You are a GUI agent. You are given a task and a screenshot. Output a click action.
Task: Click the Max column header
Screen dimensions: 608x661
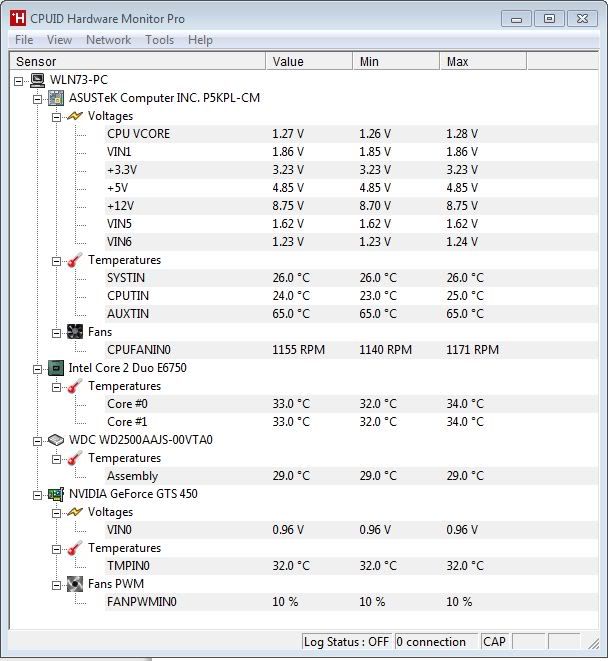tap(482, 62)
